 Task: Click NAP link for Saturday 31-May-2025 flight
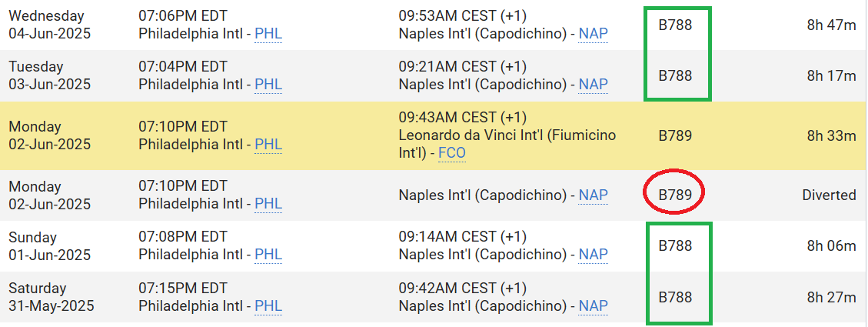pyautogui.click(x=594, y=306)
